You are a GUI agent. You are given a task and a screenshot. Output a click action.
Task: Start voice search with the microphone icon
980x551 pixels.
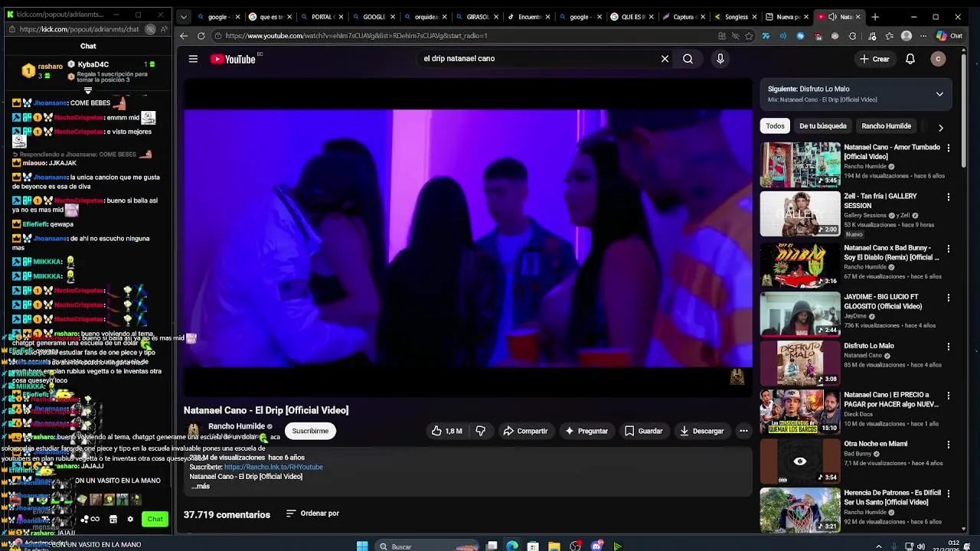pyautogui.click(x=720, y=59)
